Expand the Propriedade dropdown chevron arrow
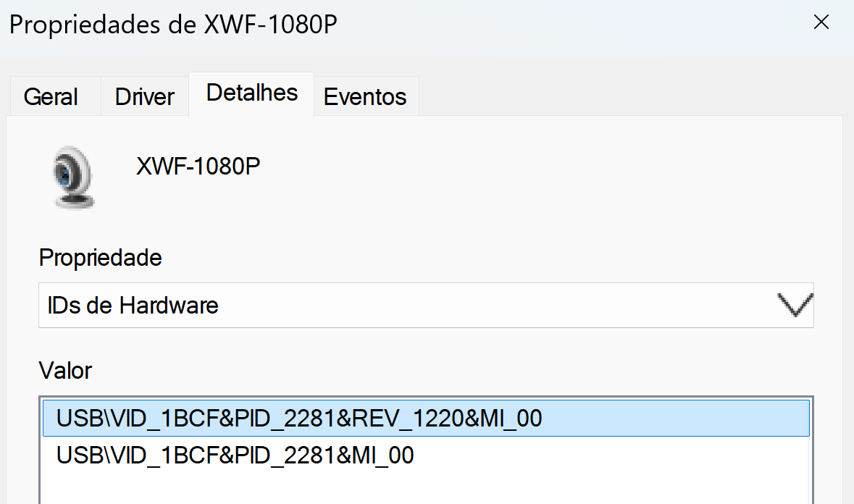 (795, 305)
